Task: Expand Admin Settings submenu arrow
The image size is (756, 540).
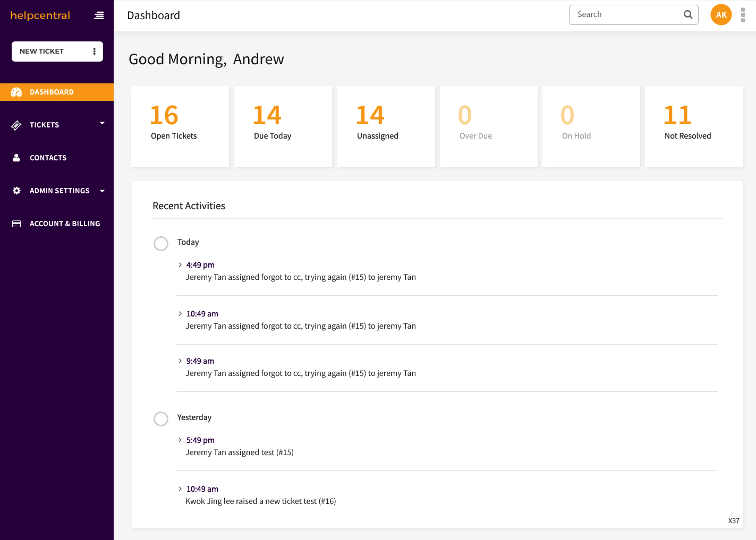Action: click(102, 191)
